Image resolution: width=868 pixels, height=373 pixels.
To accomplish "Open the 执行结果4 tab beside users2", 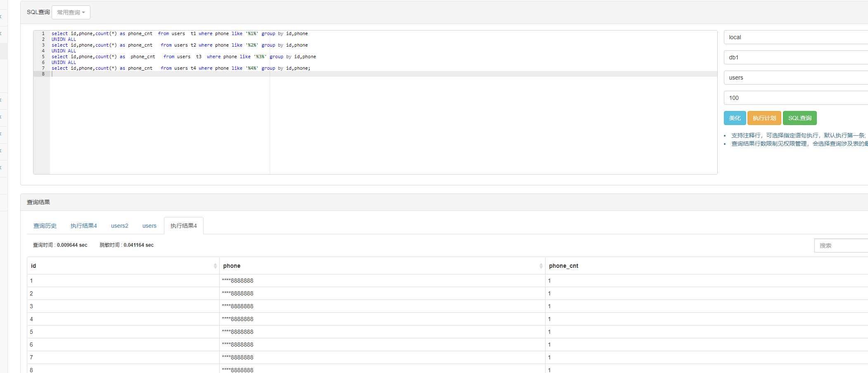I will point(84,226).
